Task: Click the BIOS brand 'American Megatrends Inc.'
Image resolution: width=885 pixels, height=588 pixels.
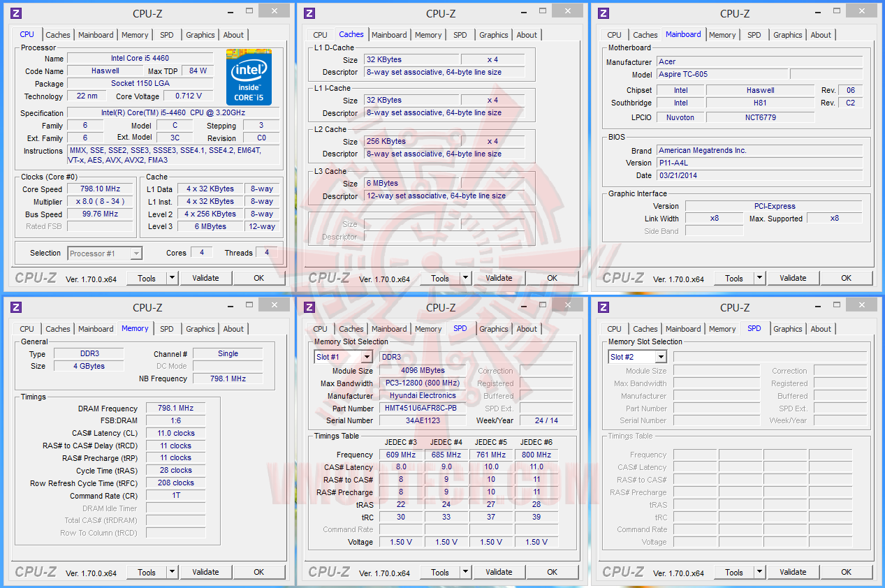Action: point(759,150)
